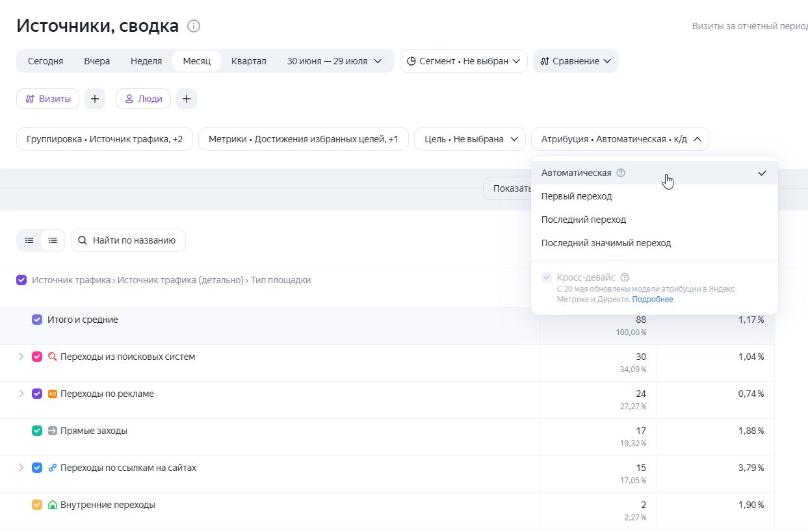Open the Подробнее link

click(653, 299)
